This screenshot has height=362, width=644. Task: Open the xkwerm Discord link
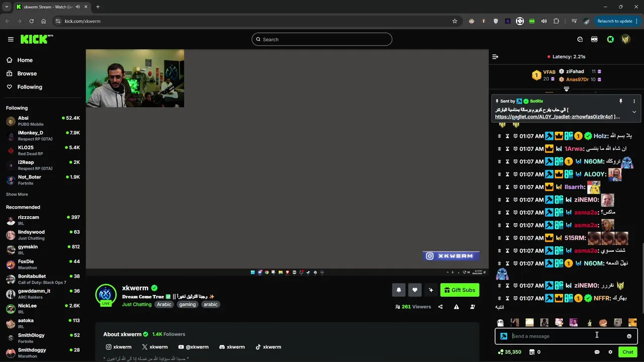pyautogui.click(x=232, y=347)
